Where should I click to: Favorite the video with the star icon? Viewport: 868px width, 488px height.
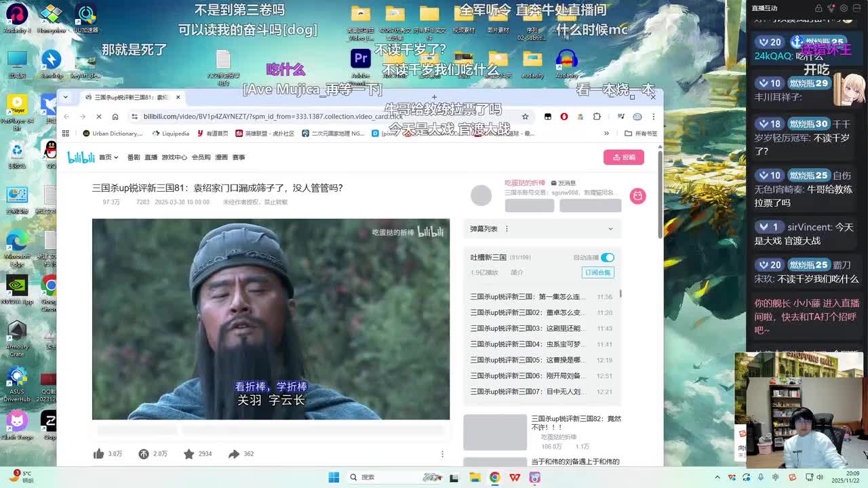pos(189,453)
